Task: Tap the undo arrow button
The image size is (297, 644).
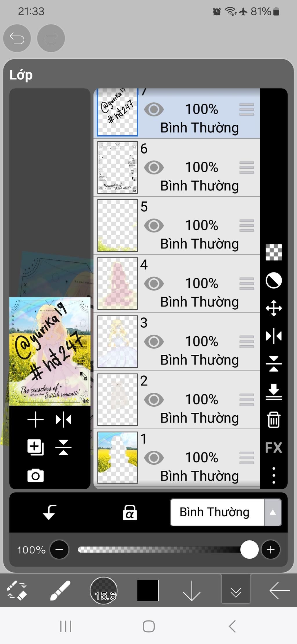Action: pos(17,38)
